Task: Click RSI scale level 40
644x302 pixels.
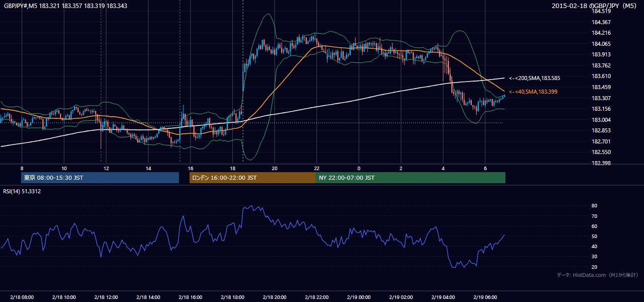Action: point(594,246)
